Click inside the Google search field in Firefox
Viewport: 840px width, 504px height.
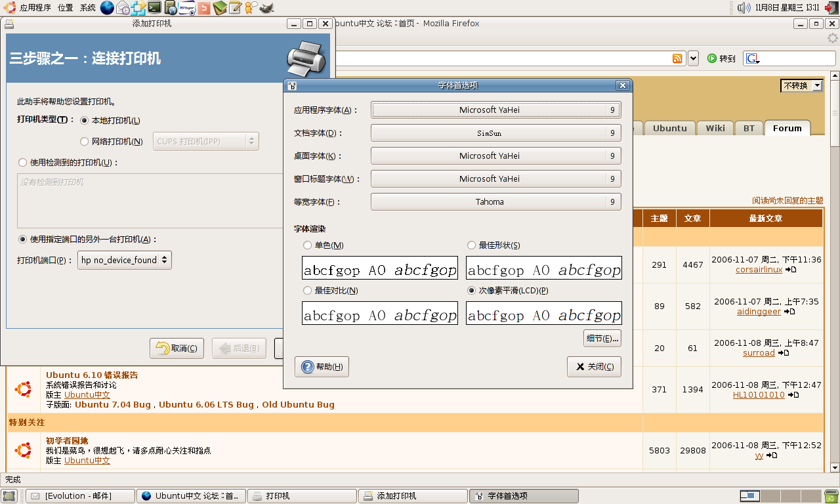pos(798,58)
